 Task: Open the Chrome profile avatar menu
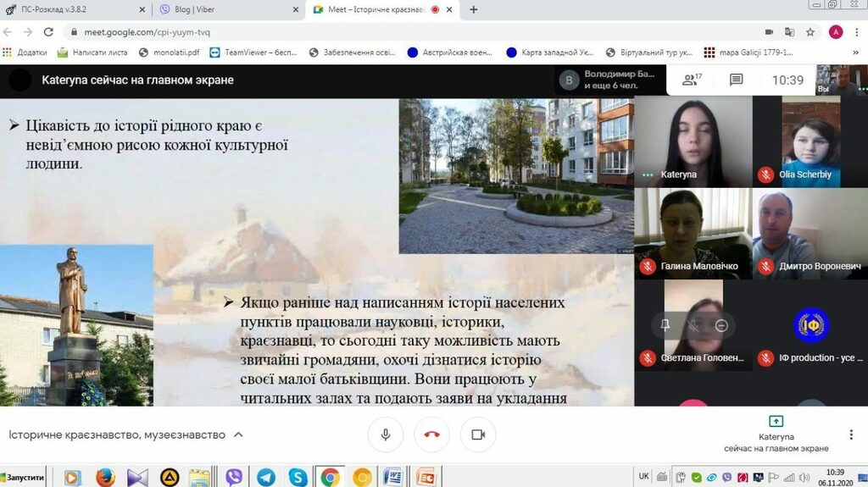click(835, 32)
